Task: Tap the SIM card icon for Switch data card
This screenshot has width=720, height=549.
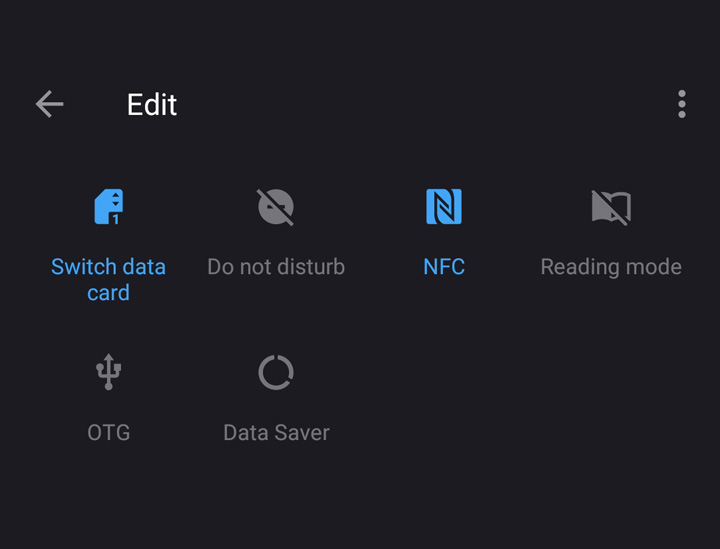Action: [x=109, y=207]
